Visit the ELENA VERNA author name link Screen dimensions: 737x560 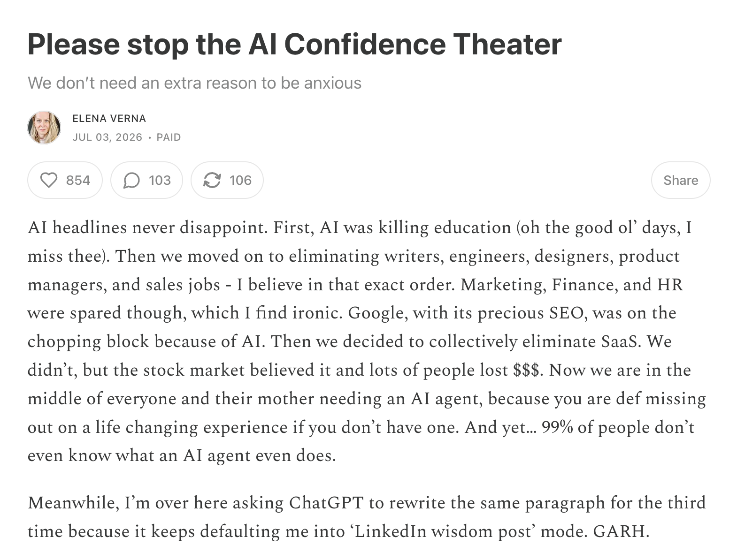pos(109,119)
